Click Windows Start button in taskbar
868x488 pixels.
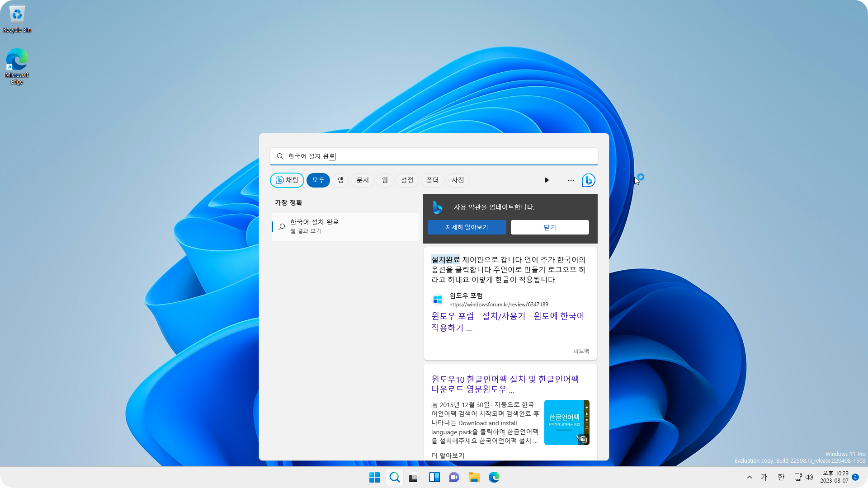[374, 477]
